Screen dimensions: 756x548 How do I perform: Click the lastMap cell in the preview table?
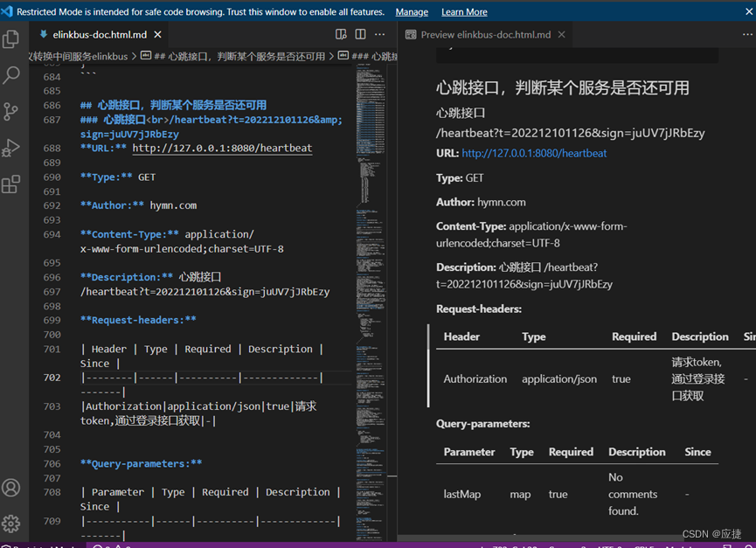461,495
